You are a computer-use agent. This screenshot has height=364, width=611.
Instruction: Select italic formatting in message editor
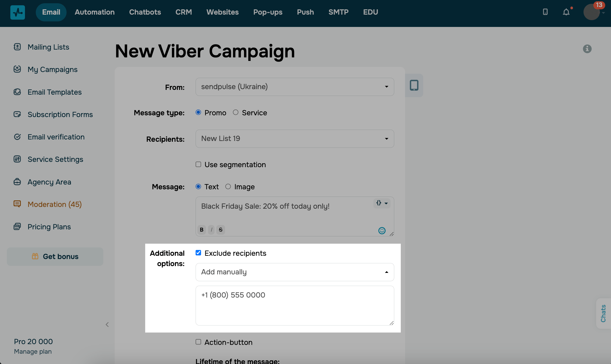tap(211, 230)
